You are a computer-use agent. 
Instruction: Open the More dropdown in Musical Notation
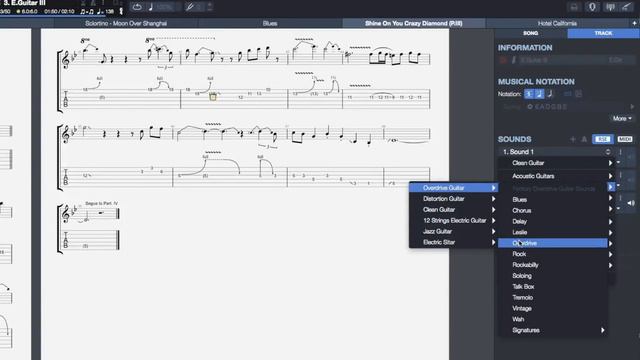(x=622, y=118)
